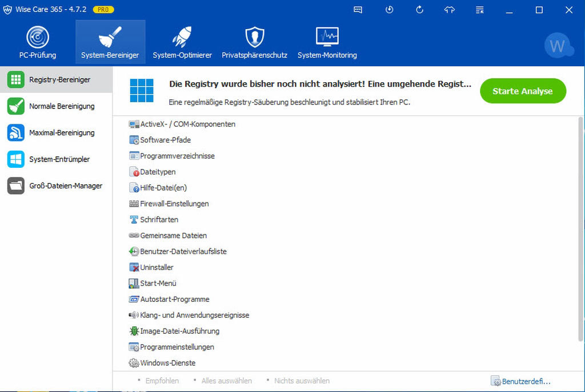Click the Schriftarten T icon
The image size is (585, 392).
pyautogui.click(x=134, y=220)
